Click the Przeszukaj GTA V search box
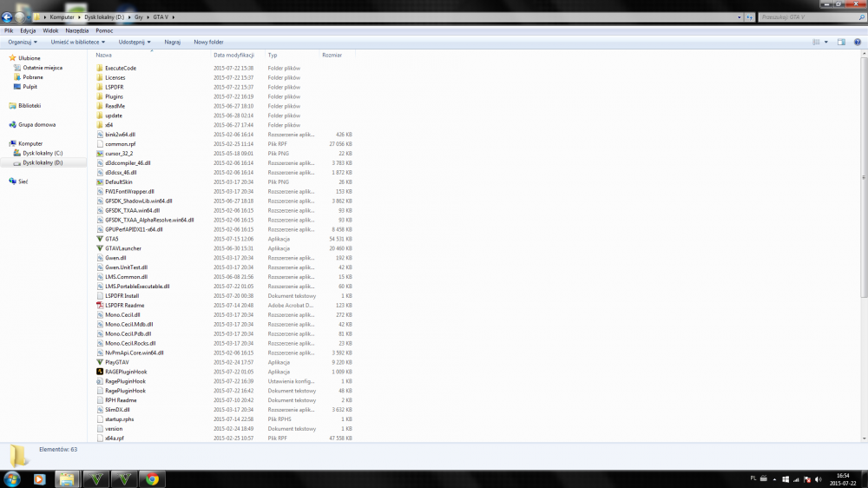The width and height of the screenshot is (868, 488). coord(812,17)
